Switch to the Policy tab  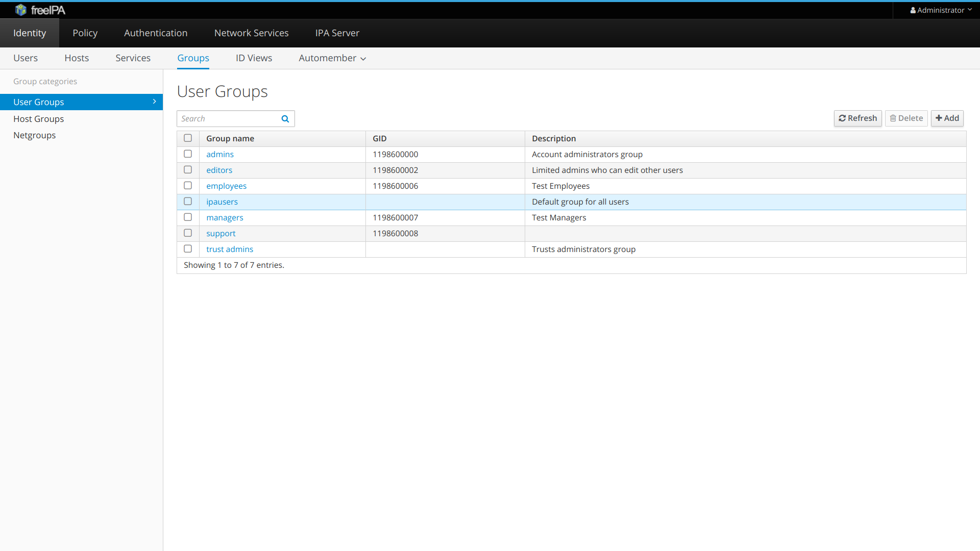[85, 33]
